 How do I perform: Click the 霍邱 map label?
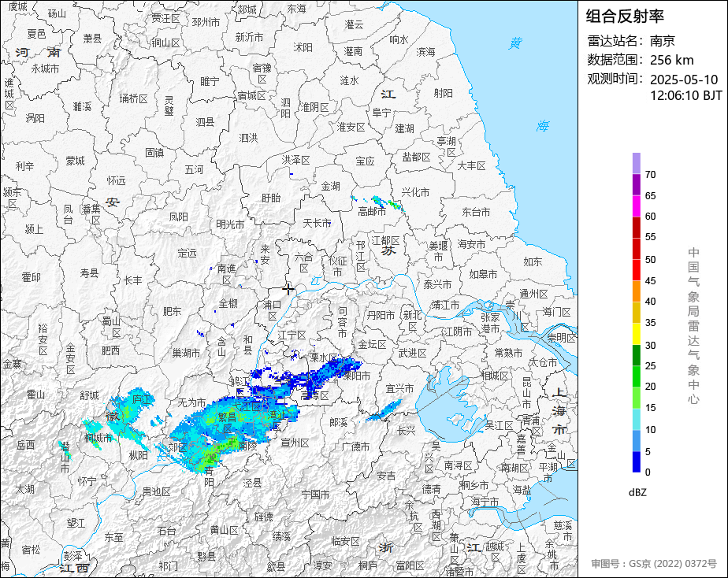coord(31,277)
